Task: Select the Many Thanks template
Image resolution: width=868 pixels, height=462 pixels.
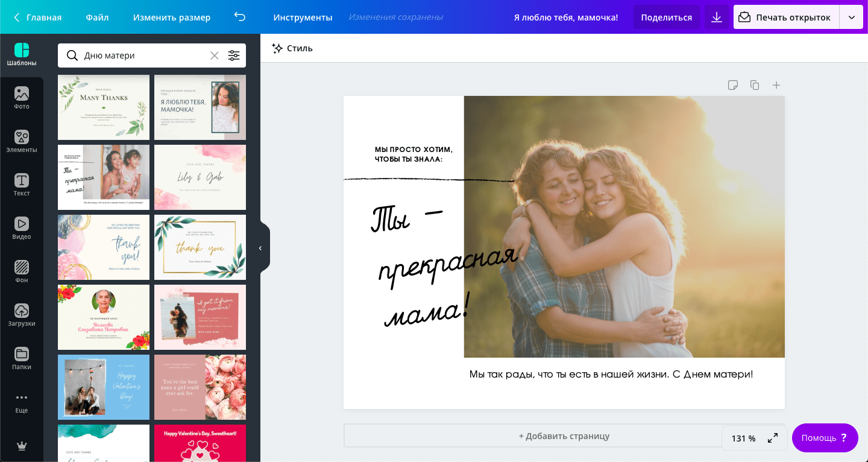Action: click(x=104, y=107)
